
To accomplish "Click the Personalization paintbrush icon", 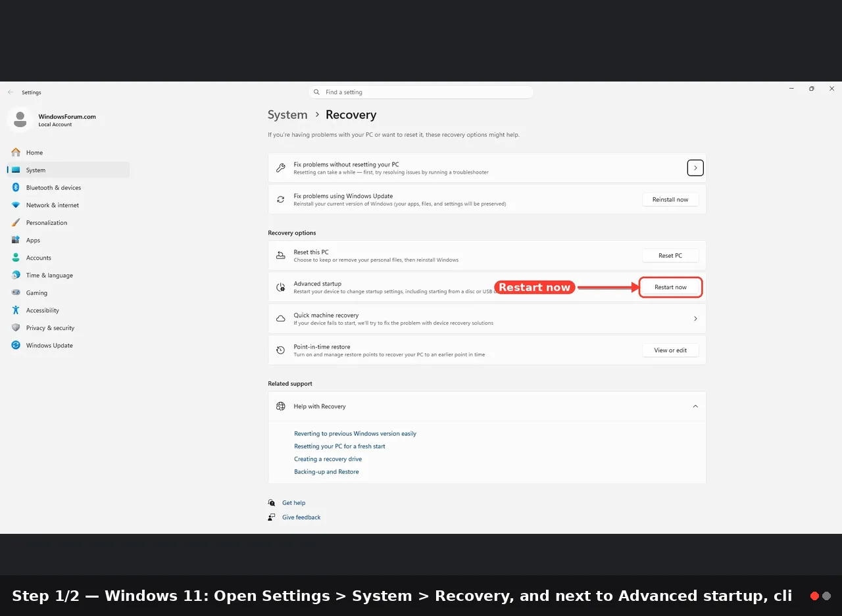I will [16, 223].
